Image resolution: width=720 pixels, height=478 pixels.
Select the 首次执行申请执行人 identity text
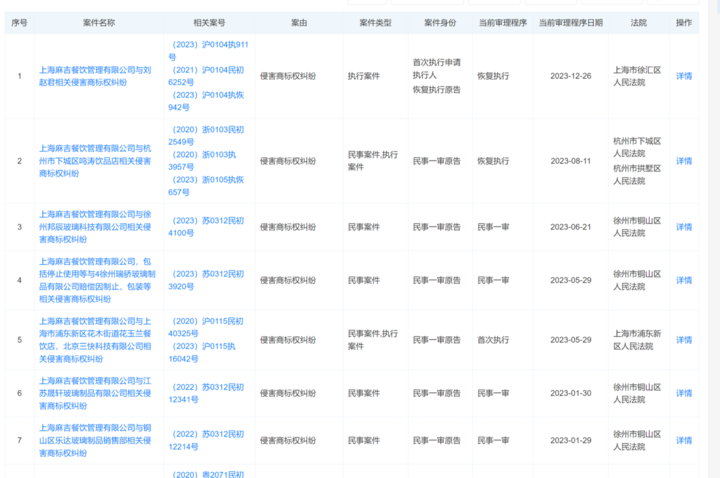pos(437,68)
